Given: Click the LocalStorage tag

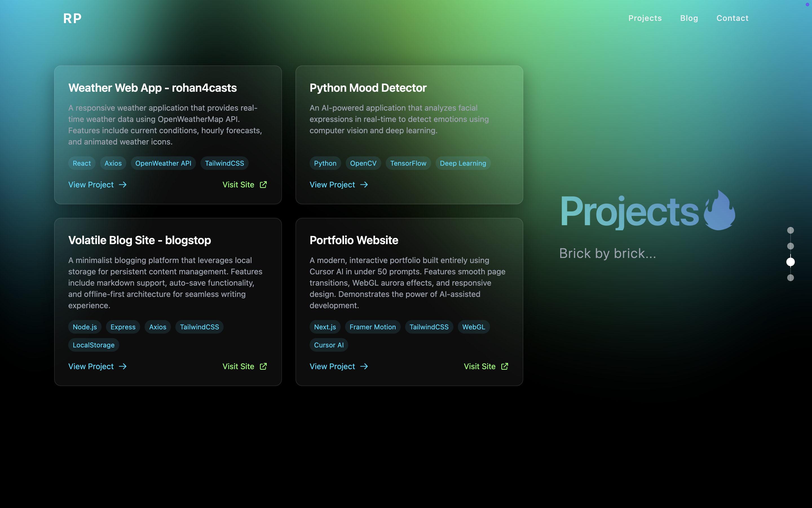Looking at the screenshot, I should pyautogui.click(x=94, y=345).
